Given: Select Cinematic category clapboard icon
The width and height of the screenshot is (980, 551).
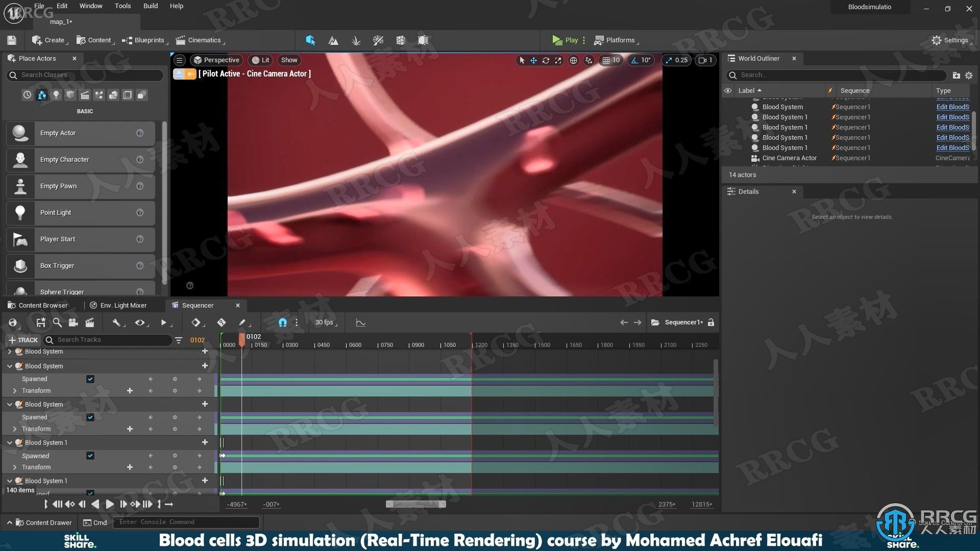Looking at the screenshot, I should [x=85, y=95].
